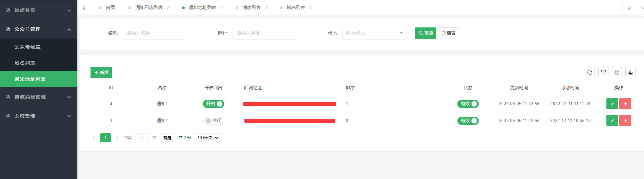Close the 消息列表 tab
Image resolution: width=644 pixels, height=179 pixels.
point(266,7)
